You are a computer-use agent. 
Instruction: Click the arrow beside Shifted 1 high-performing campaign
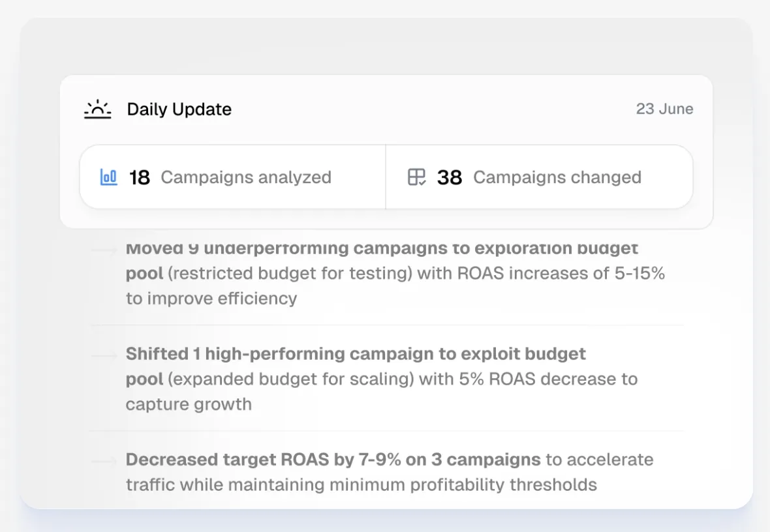pos(104,355)
